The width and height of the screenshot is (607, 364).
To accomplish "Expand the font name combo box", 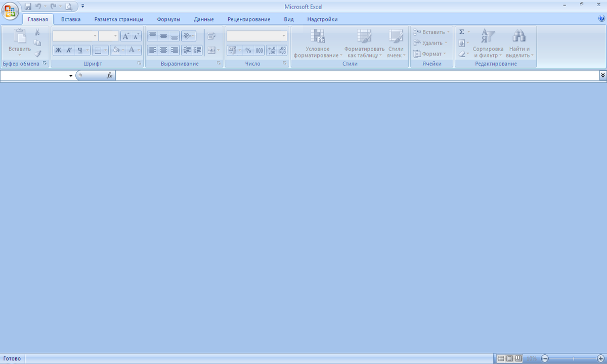I will [x=95, y=36].
